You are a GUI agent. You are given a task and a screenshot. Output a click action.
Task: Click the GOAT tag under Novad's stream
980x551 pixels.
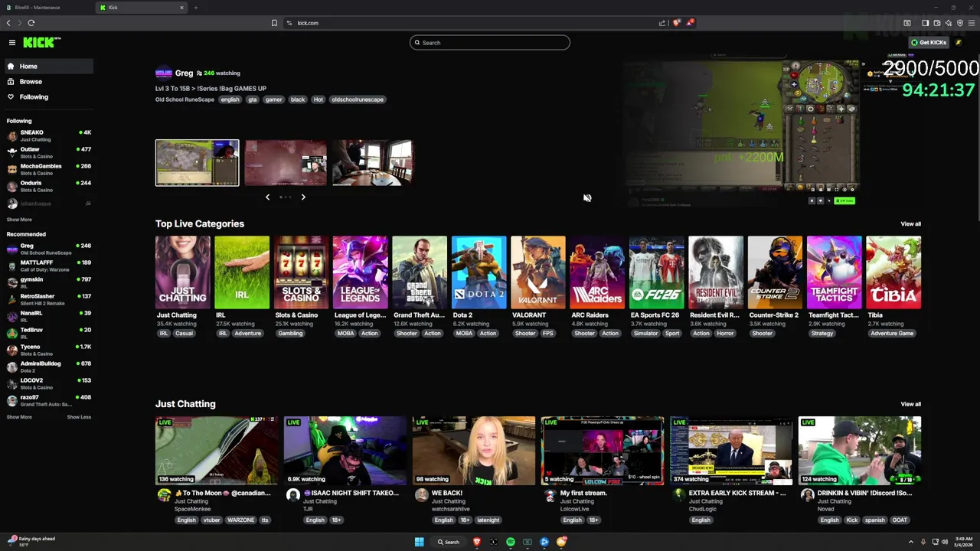[x=900, y=520]
